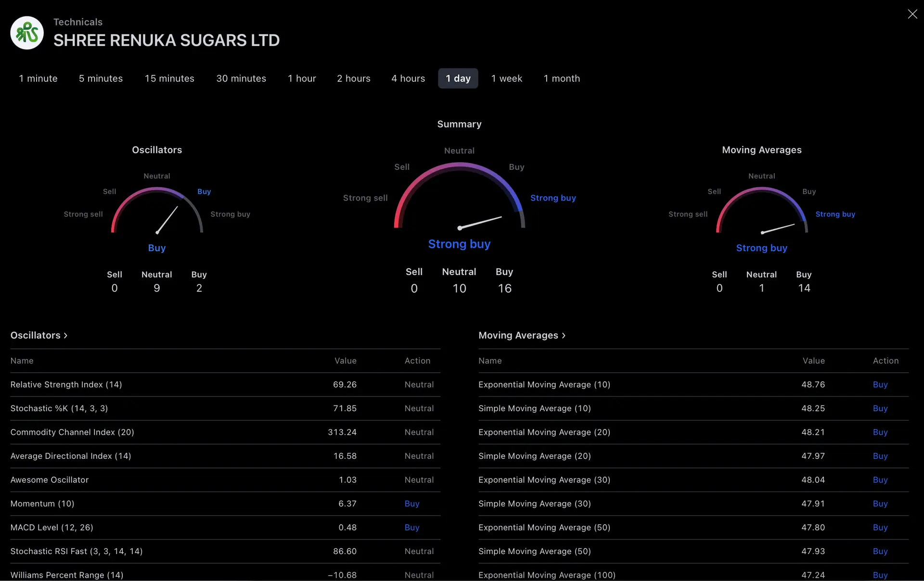The image size is (924, 581).
Task: Click the Summary heading
Action: click(x=459, y=124)
